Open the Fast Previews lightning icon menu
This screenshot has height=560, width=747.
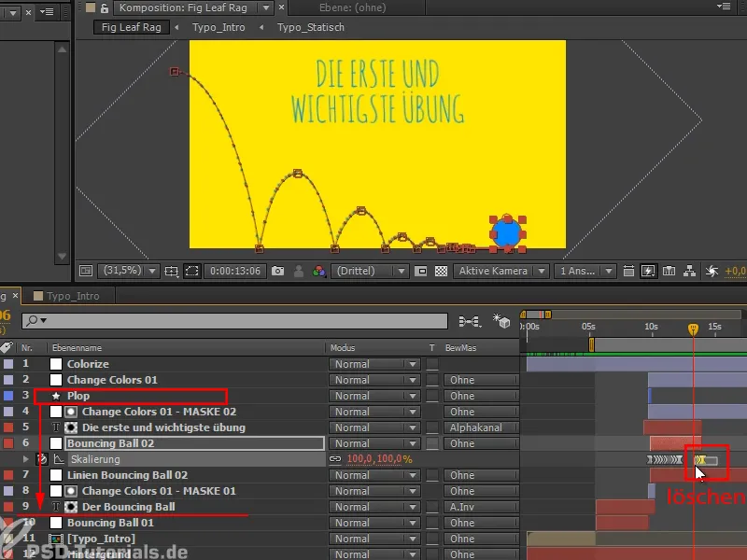(649, 271)
